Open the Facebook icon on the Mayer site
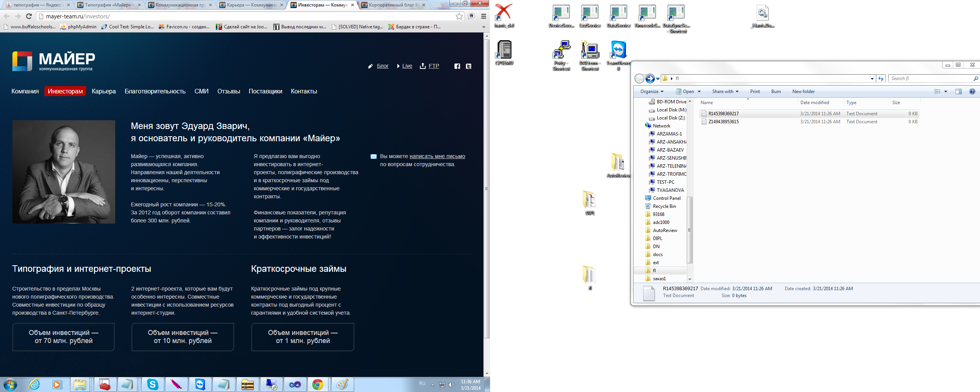 tap(457, 66)
